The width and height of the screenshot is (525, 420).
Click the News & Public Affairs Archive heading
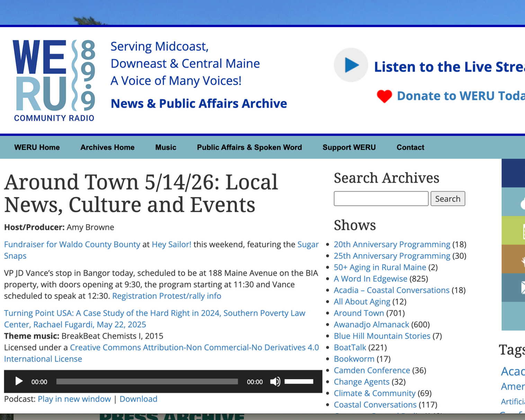click(x=199, y=104)
